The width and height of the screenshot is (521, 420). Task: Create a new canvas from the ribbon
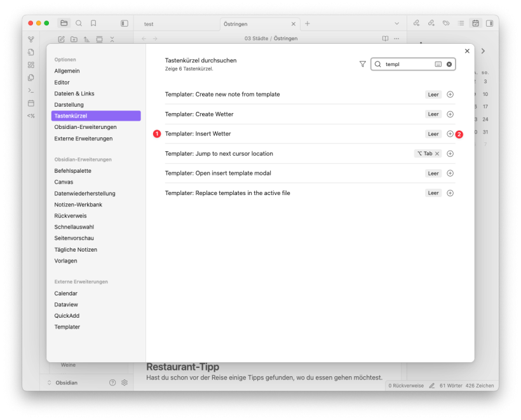click(31, 65)
